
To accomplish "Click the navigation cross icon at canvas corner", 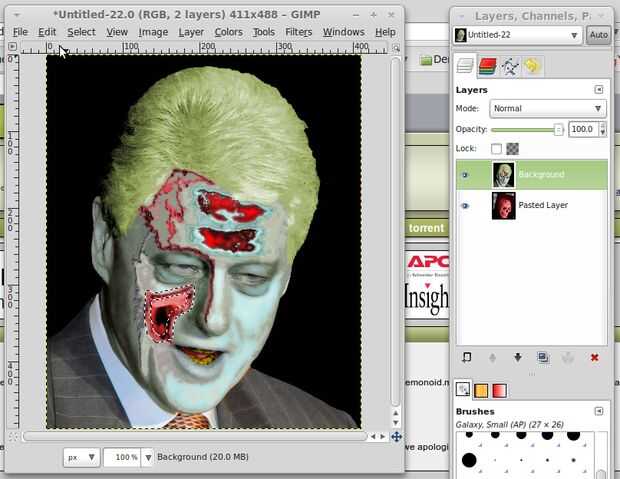I will click(396, 437).
